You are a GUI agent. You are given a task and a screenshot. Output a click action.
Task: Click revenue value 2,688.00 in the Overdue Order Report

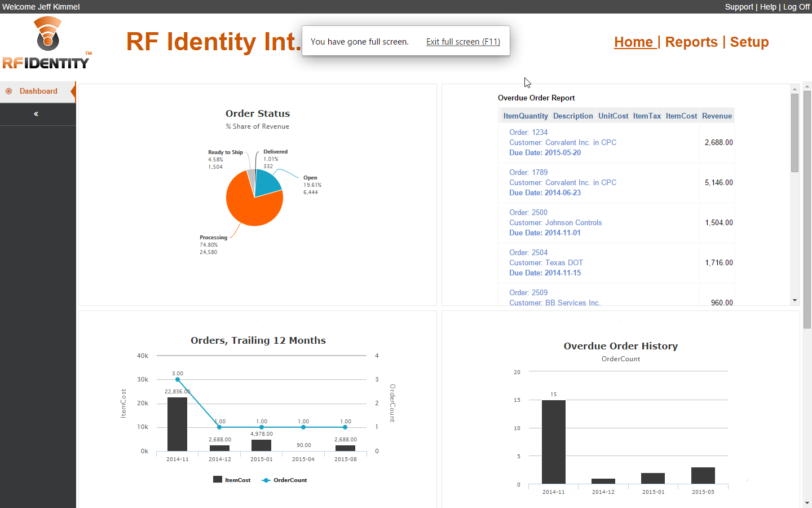pos(719,142)
